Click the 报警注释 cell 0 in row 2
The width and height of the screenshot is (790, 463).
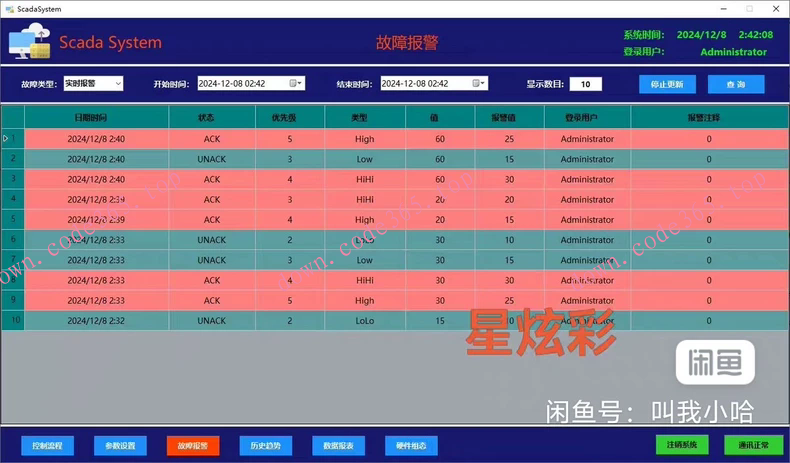[x=709, y=159]
